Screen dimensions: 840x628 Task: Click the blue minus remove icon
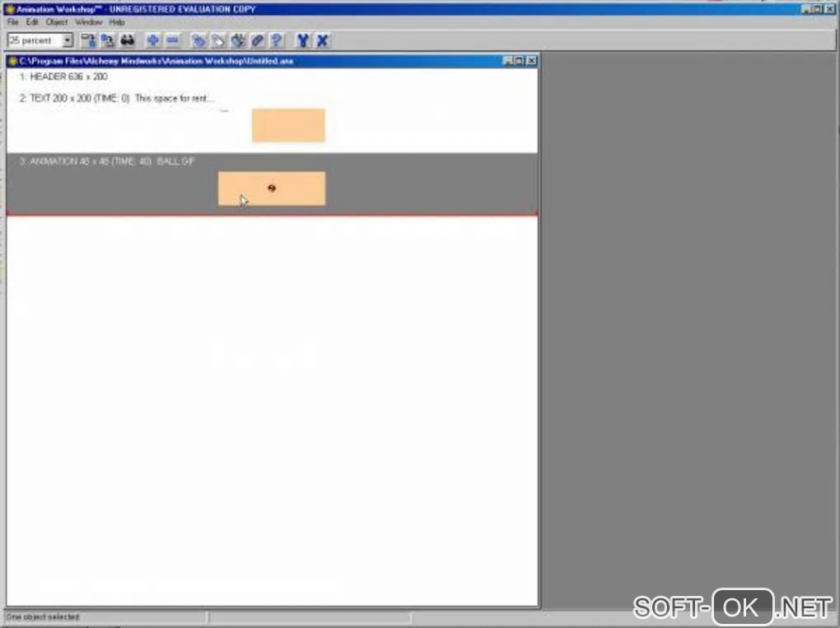(x=172, y=40)
